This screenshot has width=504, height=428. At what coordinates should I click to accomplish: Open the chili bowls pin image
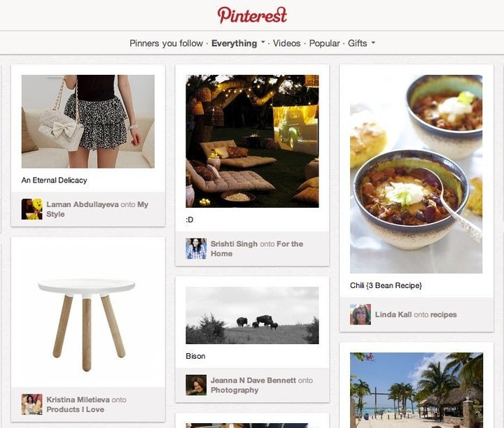pos(416,174)
